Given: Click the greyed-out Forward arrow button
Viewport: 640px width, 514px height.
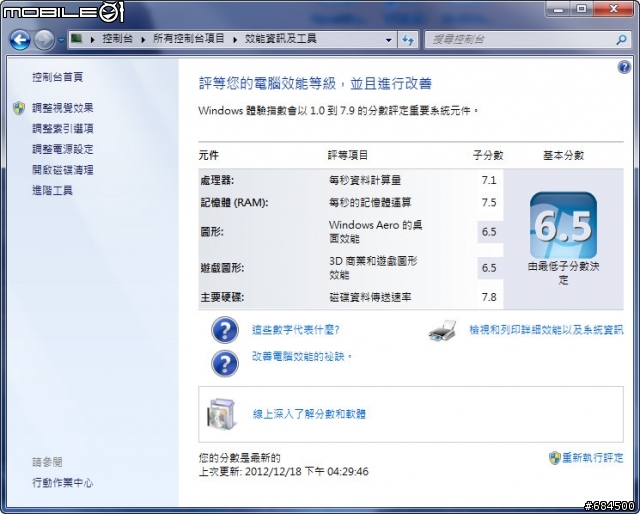Looking at the screenshot, I should (44, 40).
